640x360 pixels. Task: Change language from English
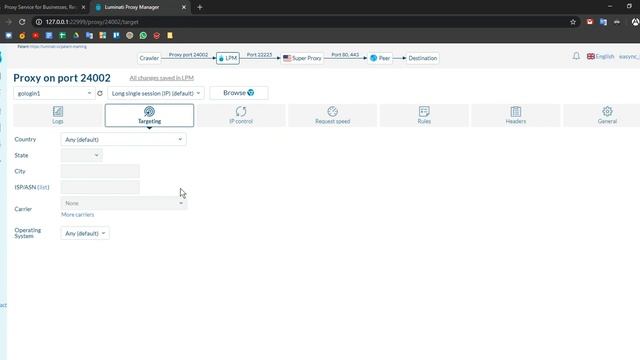coord(600,56)
